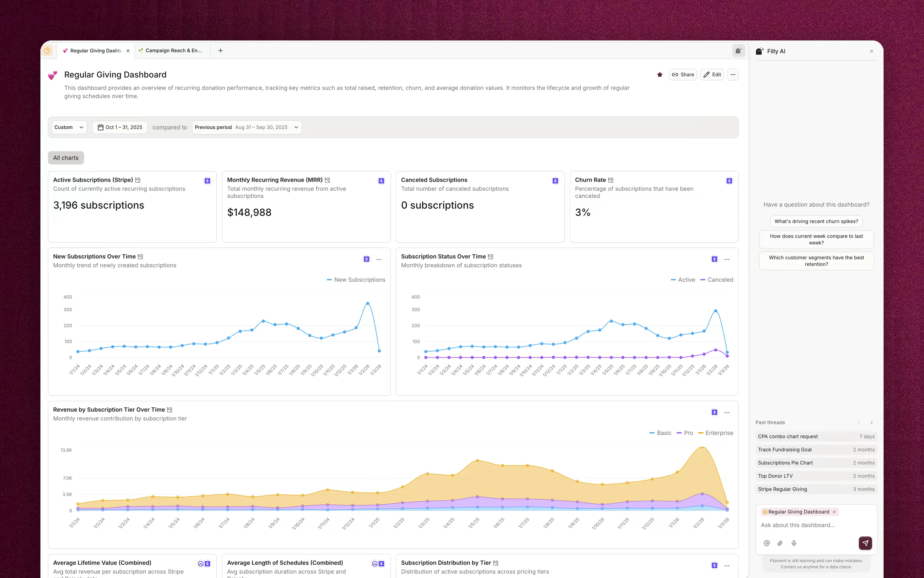The image size is (924, 578).
Task: Open the more options on New Subscriptions Over Time
Action: [379, 259]
